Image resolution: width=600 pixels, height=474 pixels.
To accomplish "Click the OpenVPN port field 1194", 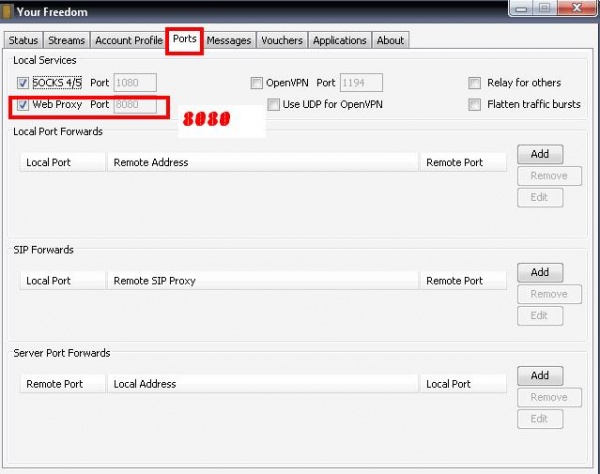I will coord(361,83).
